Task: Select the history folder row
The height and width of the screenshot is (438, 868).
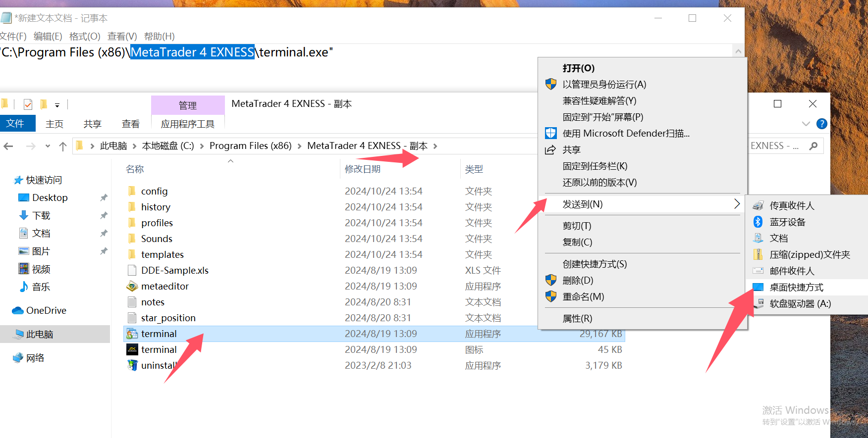Action: (374, 207)
